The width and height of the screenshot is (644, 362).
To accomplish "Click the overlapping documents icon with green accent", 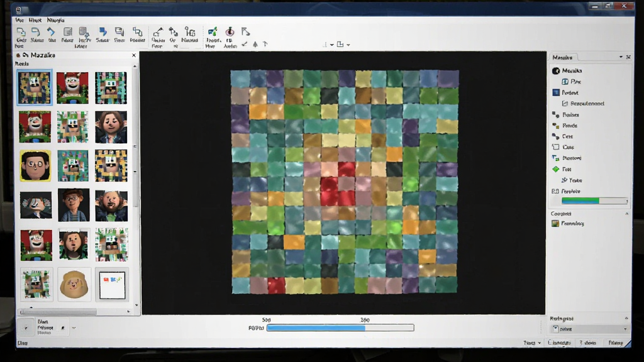I will 21,32.
